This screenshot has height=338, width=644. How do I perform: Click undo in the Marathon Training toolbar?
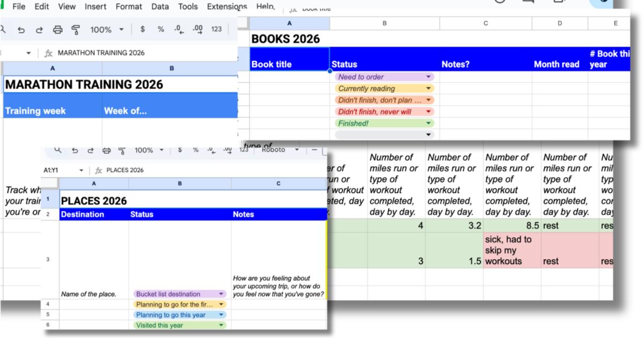(x=21, y=30)
